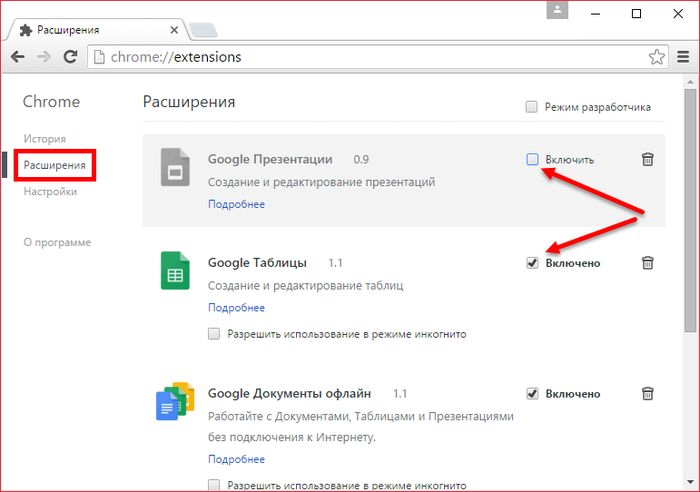700x492 pixels.
Task: Select Расширения in the sidebar
Action: 54,165
